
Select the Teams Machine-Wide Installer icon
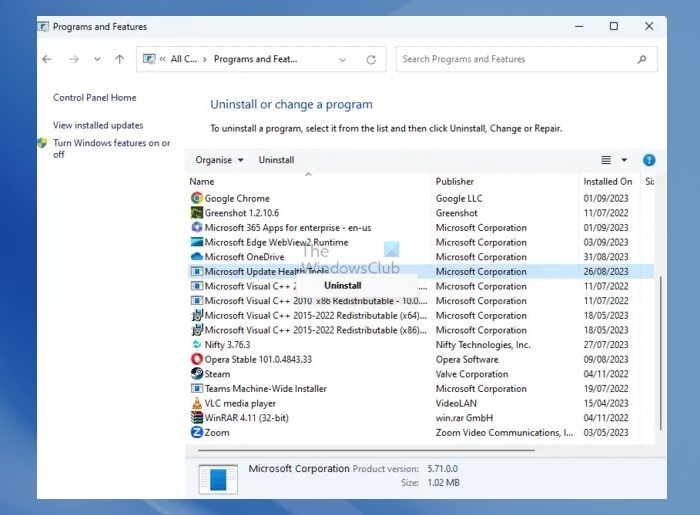click(x=196, y=388)
